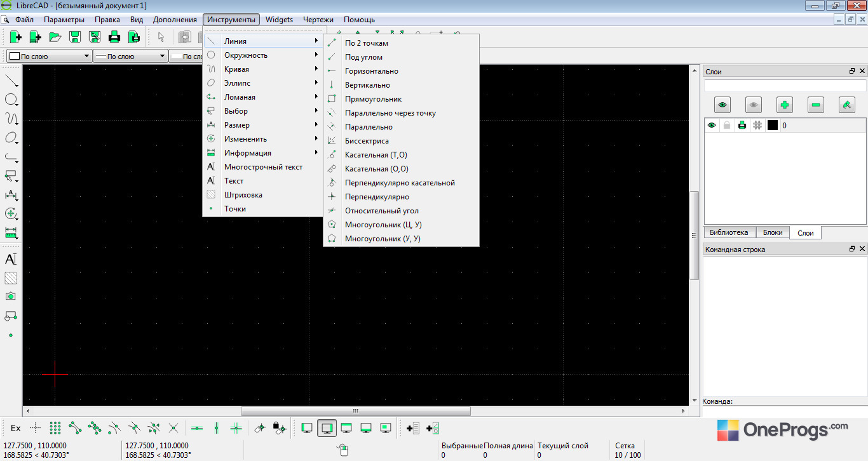Click the edit layer attributes button
The height and width of the screenshot is (461, 868).
tap(846, 105)
